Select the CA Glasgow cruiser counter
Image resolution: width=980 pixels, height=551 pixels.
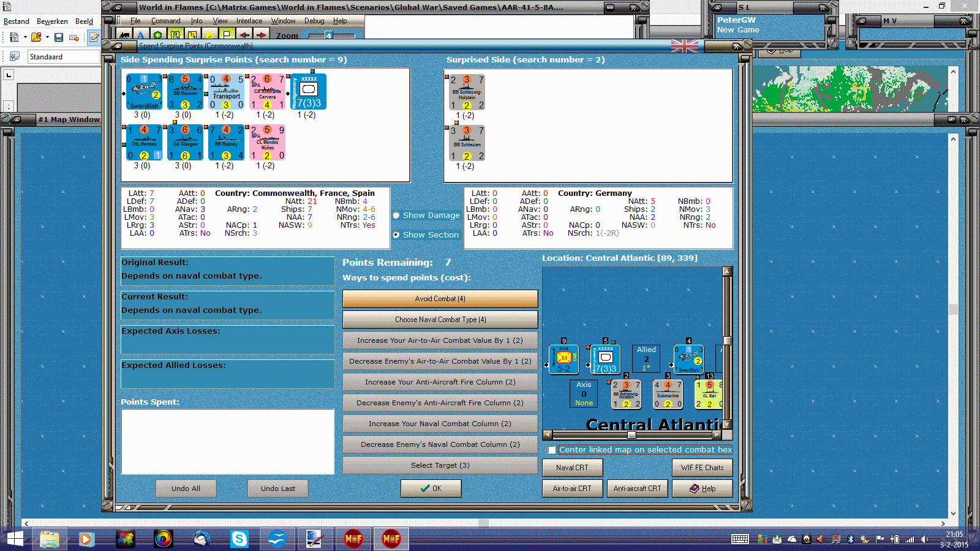tap(185, 143)
